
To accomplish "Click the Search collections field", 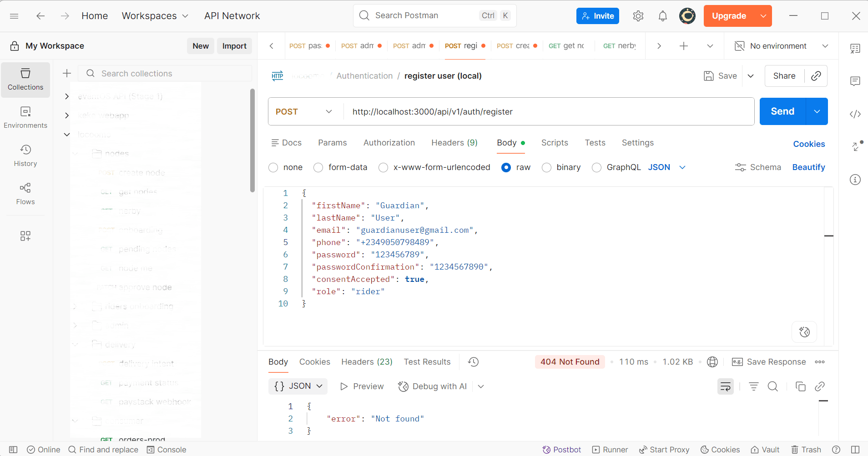I will point(165,73).
